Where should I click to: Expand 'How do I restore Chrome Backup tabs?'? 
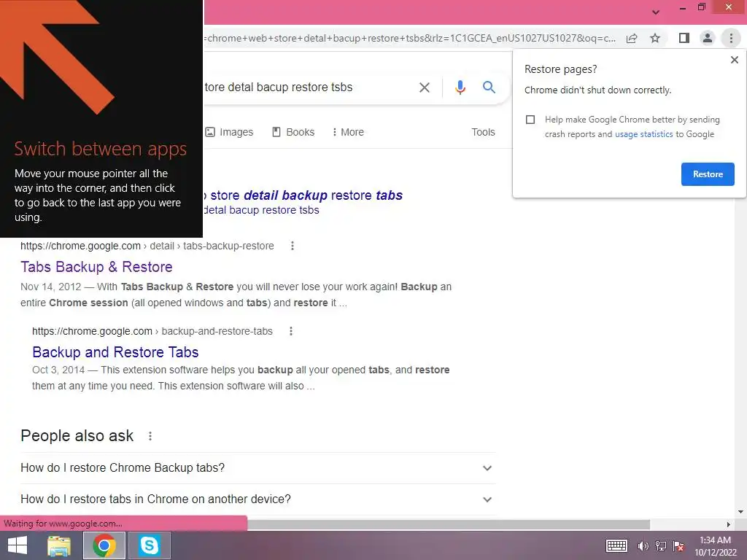(258, 467)
